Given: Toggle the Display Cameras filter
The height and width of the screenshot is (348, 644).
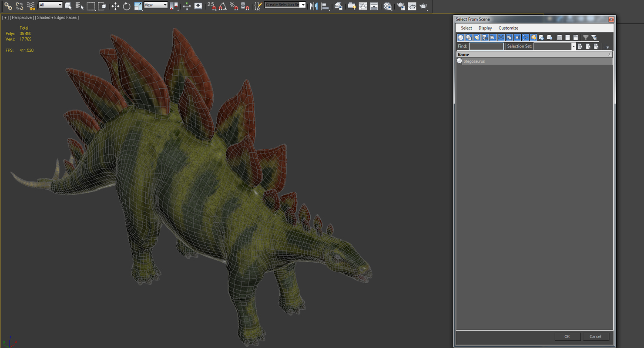Looking at the screenshot, I should coord(485,37).
